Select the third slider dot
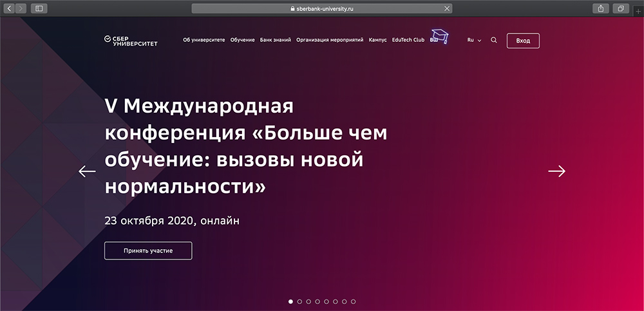 (308, 301)
